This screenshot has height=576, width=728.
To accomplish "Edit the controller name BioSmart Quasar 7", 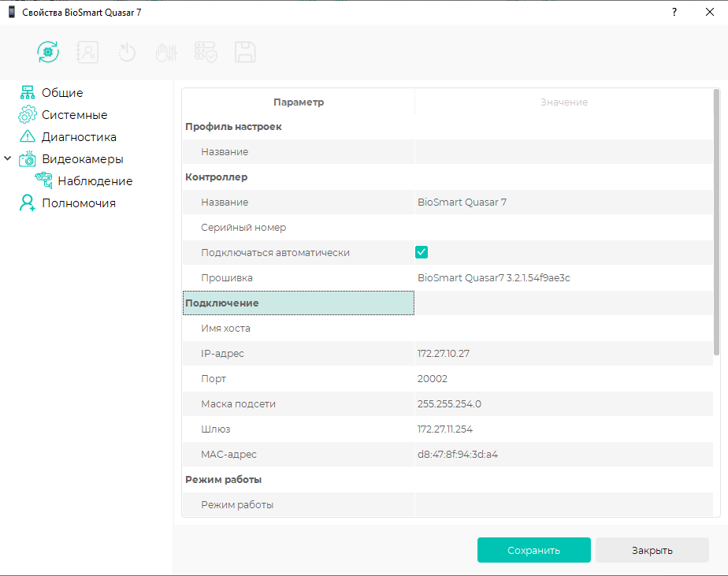I will click(563, 202).
